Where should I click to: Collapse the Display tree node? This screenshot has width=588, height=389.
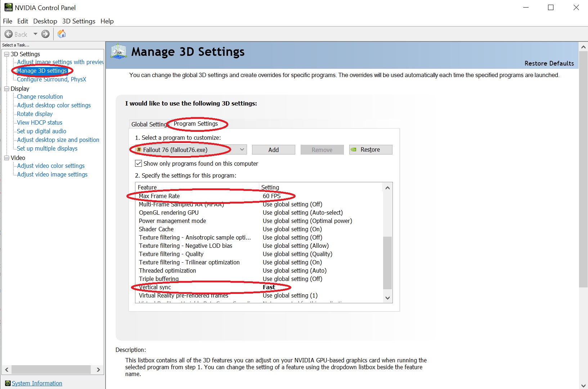(x=6, y=89)
